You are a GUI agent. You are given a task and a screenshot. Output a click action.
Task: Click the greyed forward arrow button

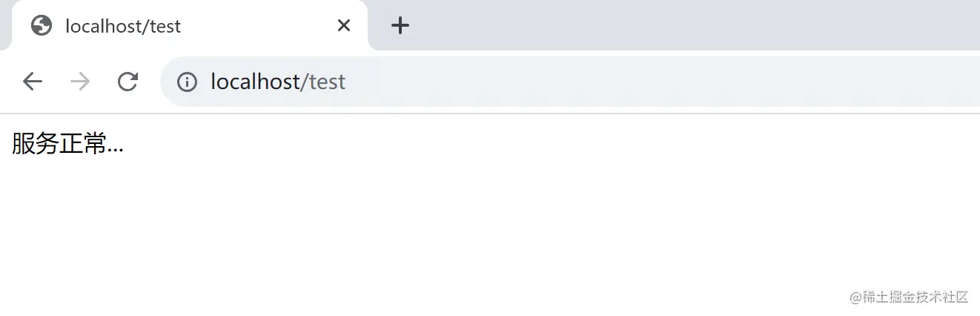(79, 82)
